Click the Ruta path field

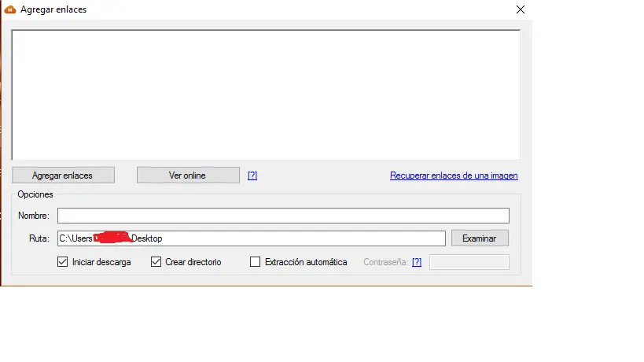point(252,238)
